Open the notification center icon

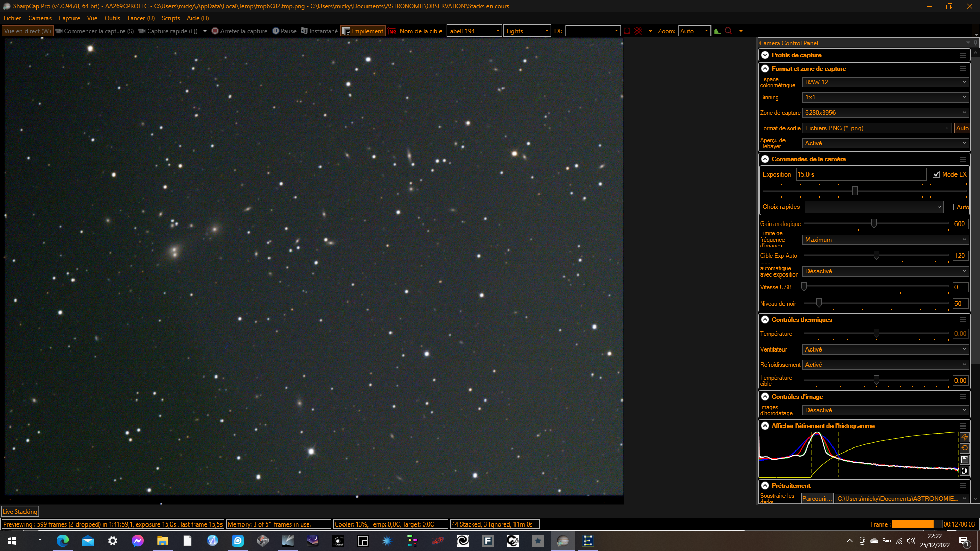(x=964, y=541)
